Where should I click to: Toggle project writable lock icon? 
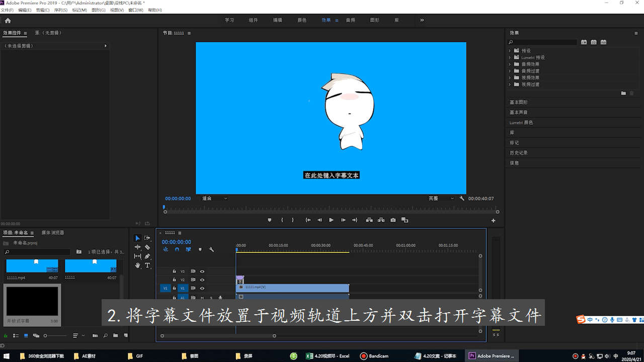pyautogui.click(x=6, y=335)
